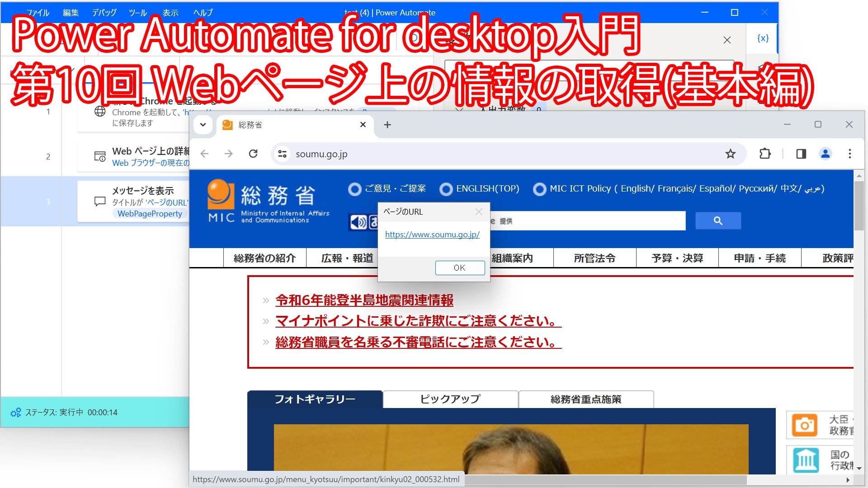Open the ツール menu in Power Automate

click(x=137, y=13)
